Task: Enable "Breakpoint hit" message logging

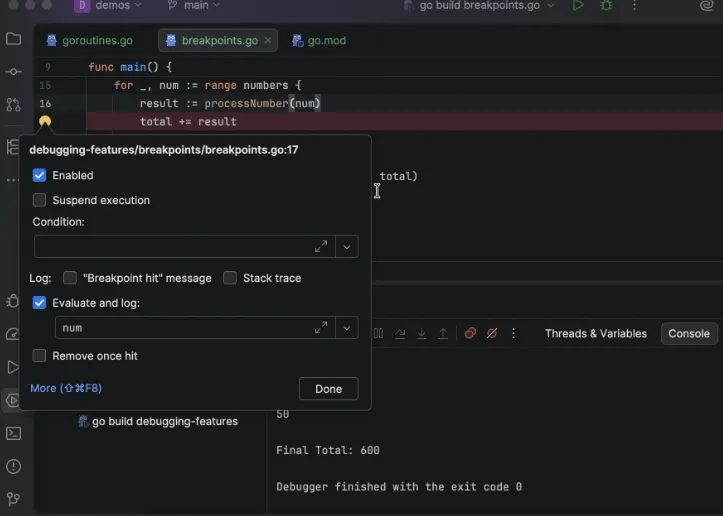Action: click(x=70, y=278)
